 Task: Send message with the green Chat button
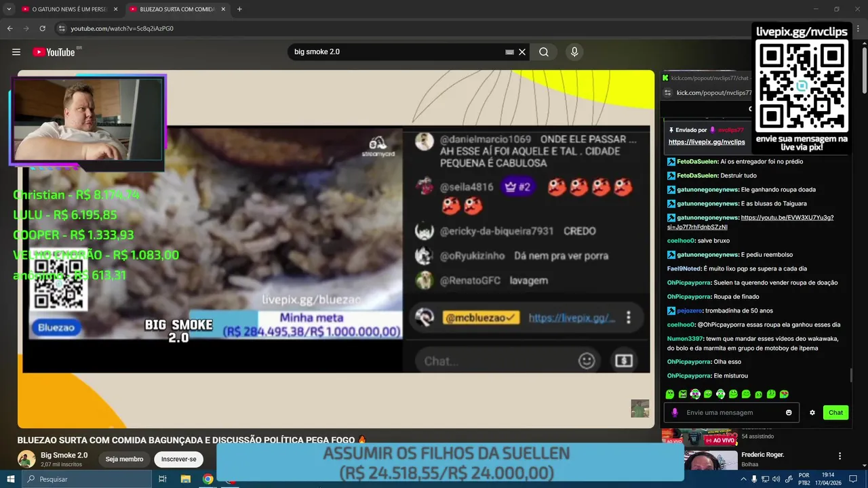click(835, 412)
